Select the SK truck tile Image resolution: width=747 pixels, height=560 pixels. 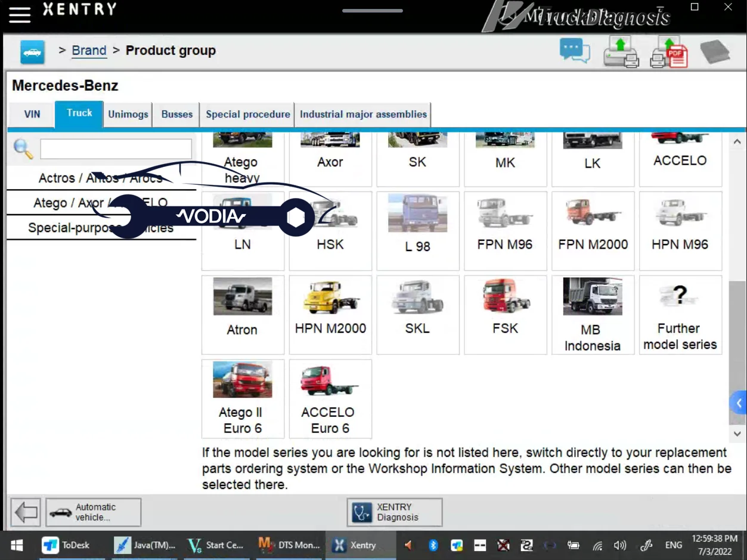(418, 159)
